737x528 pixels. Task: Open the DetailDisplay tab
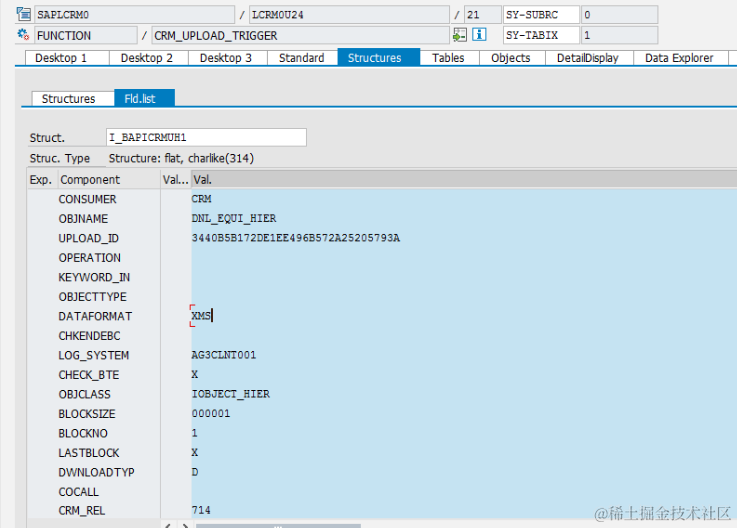pos(589,58)
